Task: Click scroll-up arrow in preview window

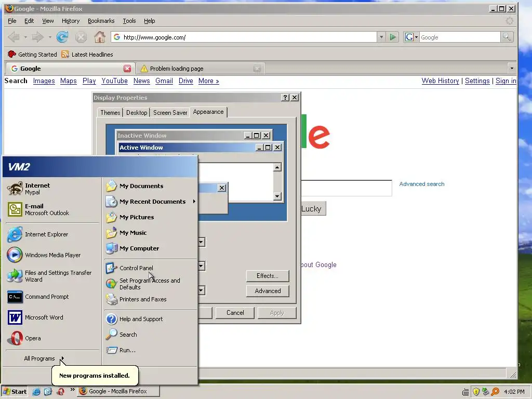Action: click(277, 167)
